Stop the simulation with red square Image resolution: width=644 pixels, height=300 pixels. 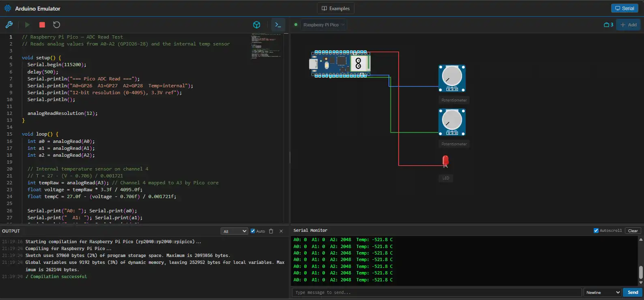(42, 25)
